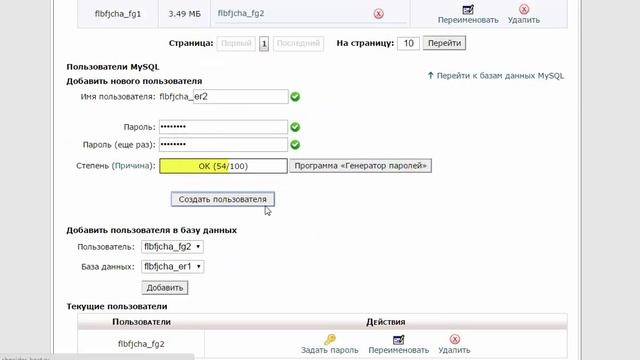The height and width of the screenshot is (360, 640).
Task: Click the Delete (Удалить) icon in the flbfjcha_fg1 database row
Action: (x=524, y=9)
